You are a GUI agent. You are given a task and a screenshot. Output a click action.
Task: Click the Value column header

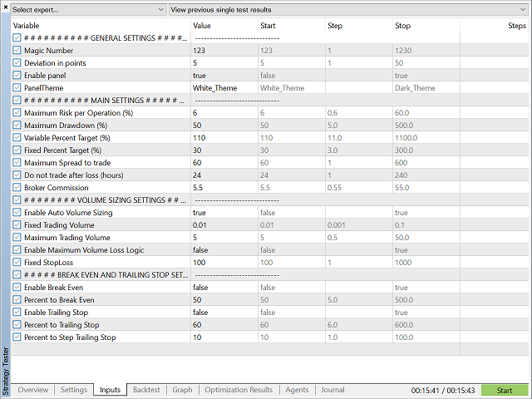[224, 26]
